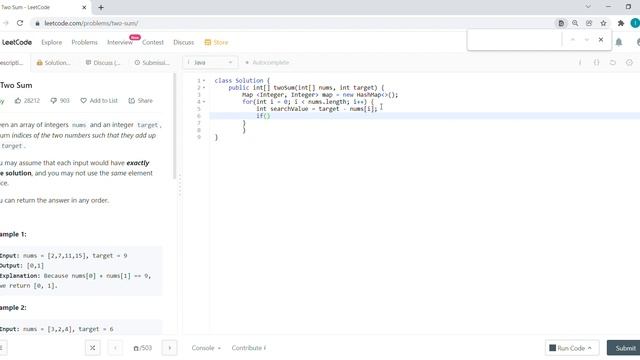Viewport: 640px width, 360px height.
Task: Open the editor settings gear icon
Action: pos(629,62)
